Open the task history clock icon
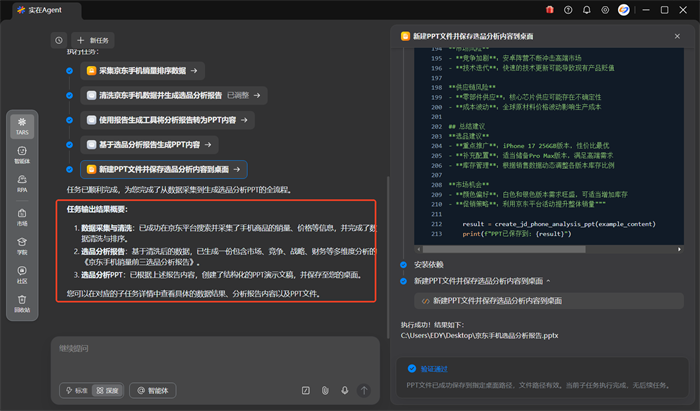The width and height of the screenshot is (700, 411). [58, 40]
